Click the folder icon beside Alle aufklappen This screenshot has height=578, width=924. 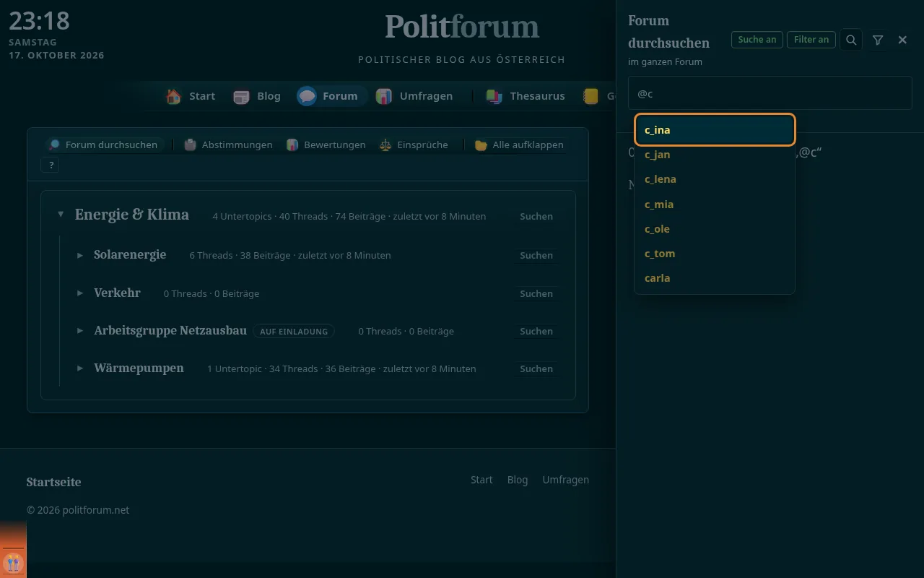pyautogui.click(x=481, y=144)
